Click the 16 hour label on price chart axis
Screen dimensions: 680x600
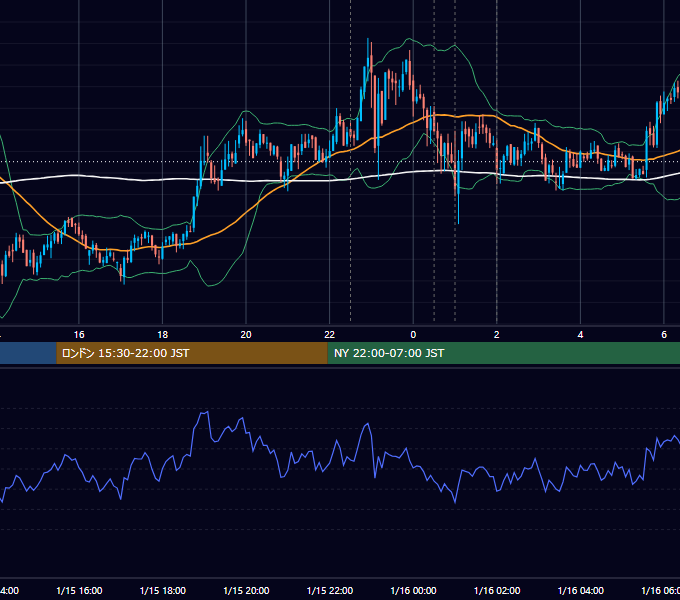tap(79, 335)
